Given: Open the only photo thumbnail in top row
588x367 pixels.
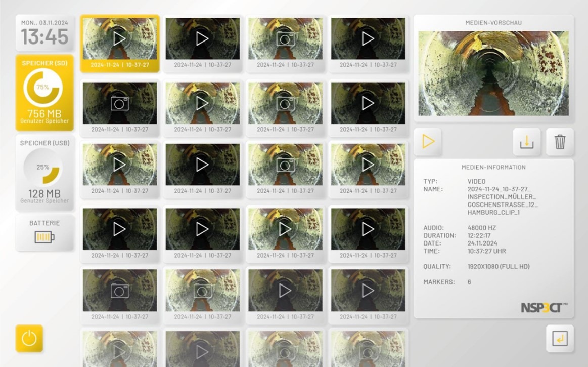Looking at the screenshot, I should (285, 39).
